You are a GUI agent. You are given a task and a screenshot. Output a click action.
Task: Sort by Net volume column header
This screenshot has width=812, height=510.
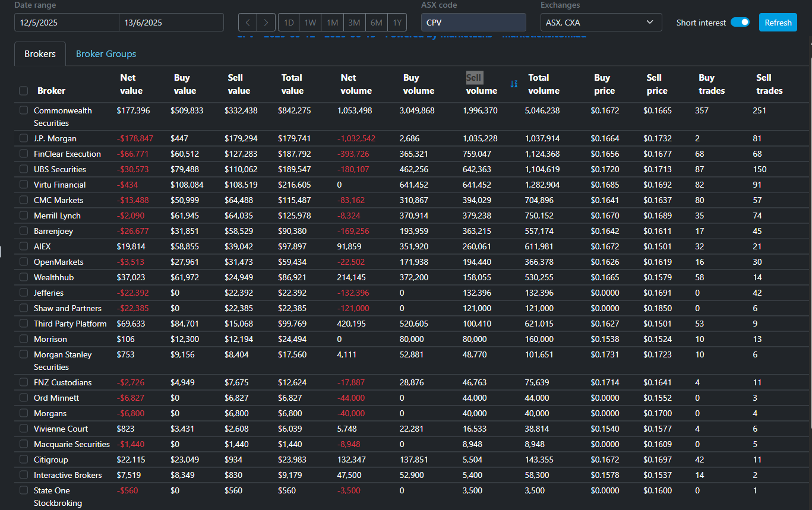[356, 84]
